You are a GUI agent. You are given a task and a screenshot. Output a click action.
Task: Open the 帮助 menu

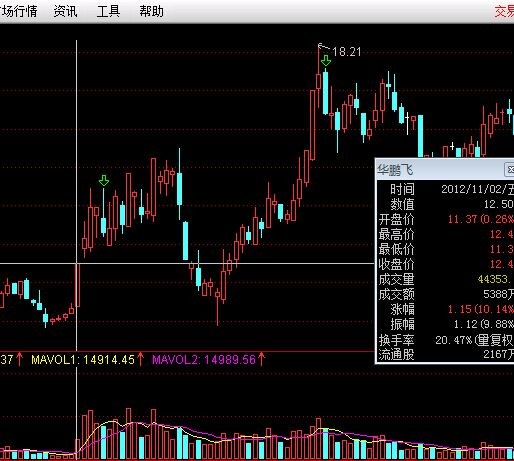[151, 11]
